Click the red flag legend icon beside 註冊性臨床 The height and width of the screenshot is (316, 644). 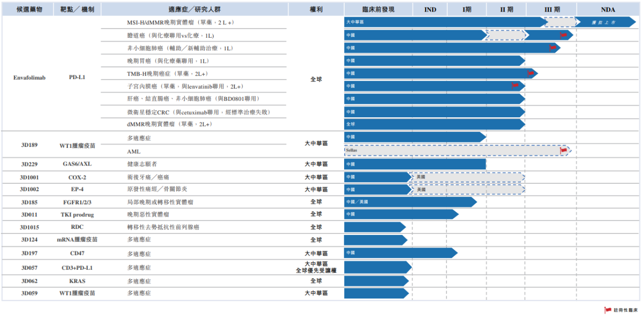(x=607, y=310)
